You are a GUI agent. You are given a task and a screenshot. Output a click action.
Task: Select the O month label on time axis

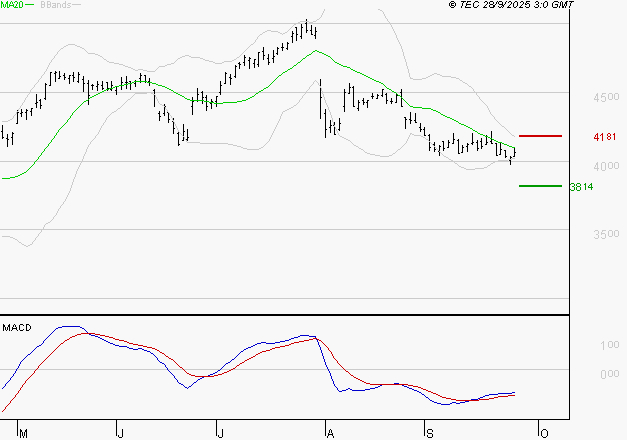543,432
